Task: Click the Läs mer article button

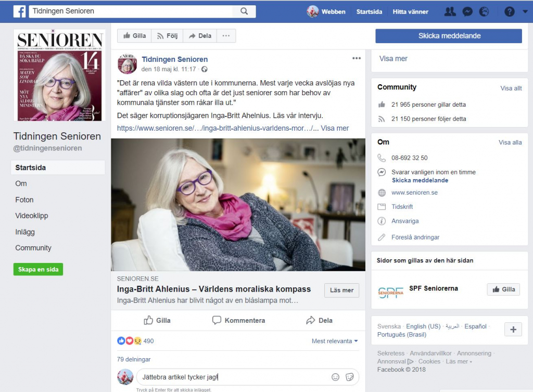Action: pyautogui.click(x=341, y=290)
